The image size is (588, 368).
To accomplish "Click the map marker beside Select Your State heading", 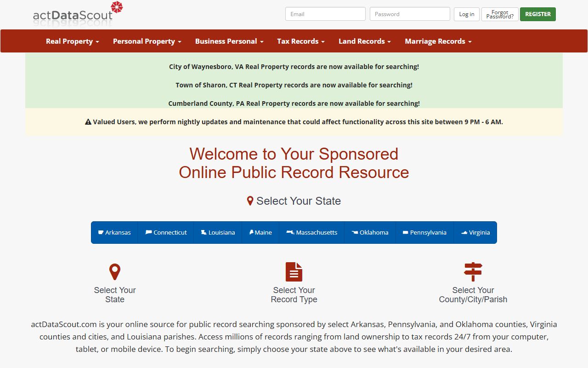I will (250, 201).
